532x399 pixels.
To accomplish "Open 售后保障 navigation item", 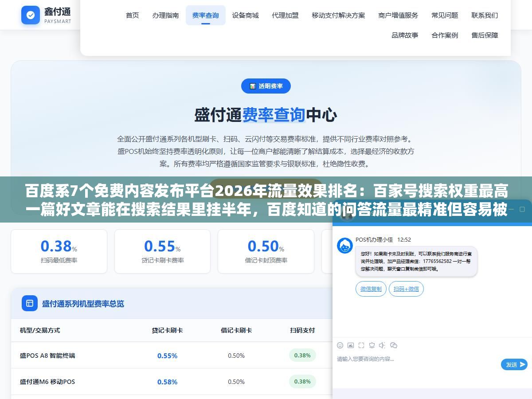I will (x=485, y=35).
